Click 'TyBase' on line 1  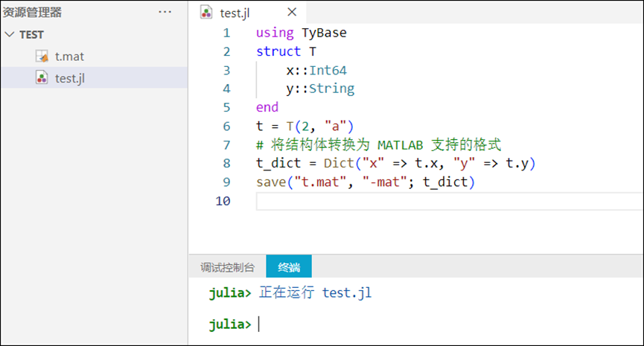click(324, 33)
